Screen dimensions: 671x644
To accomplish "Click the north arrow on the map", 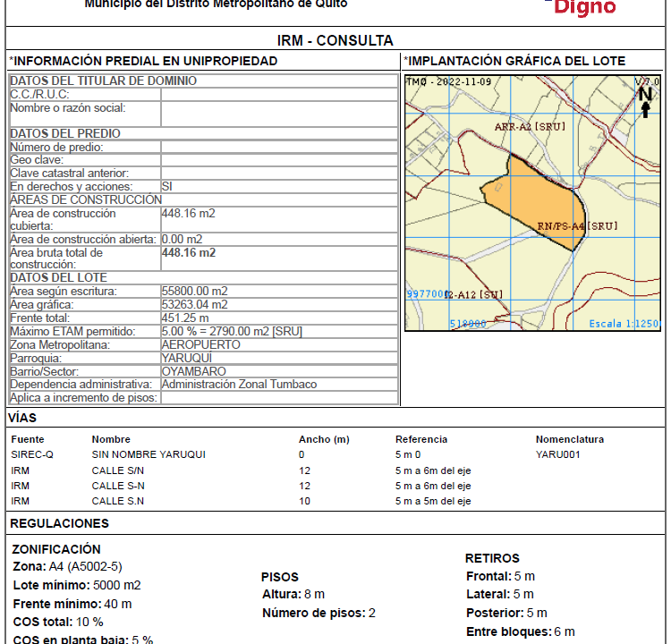I will [645, 102].
